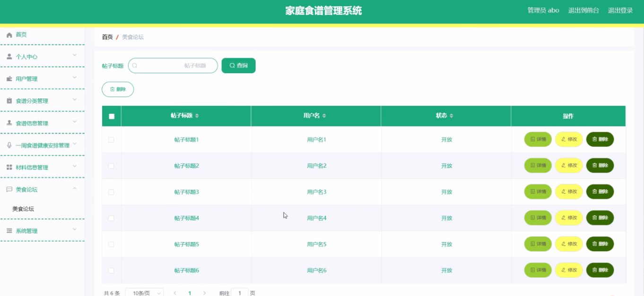644x296 pixels.
Task: Expand the 材料信息管理 menu chevron
Action: point(75,166)
